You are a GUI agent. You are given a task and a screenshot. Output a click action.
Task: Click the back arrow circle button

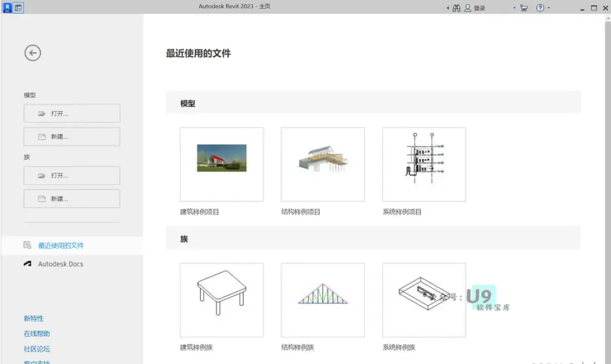(x=32, y=53)
